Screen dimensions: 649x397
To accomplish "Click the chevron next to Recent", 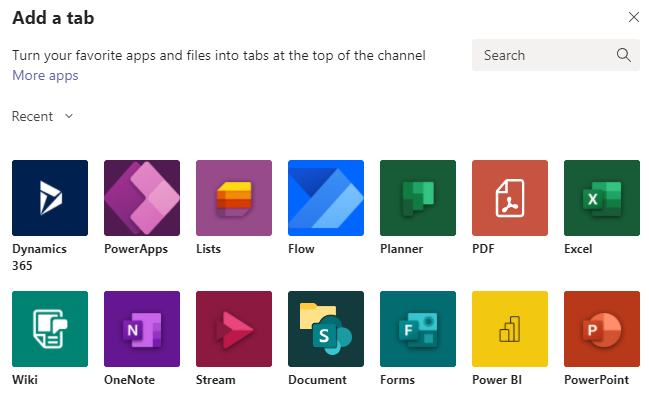I will [x=69, y=116].
